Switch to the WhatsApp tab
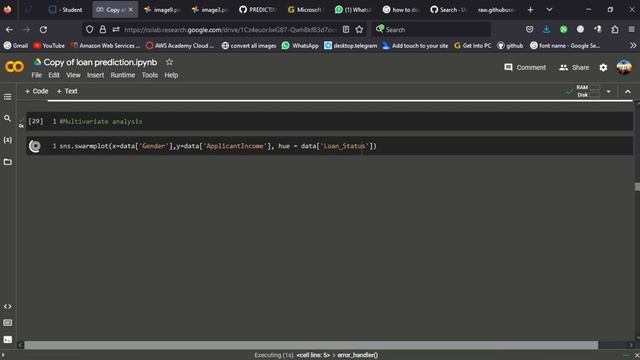This screenshot has width=640, height=360. click(353, 10)
